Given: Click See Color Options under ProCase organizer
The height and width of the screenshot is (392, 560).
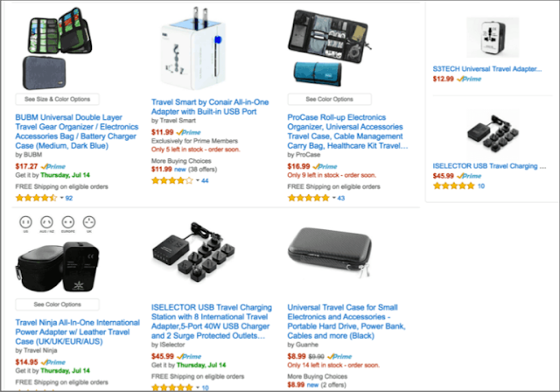Looking at the screenshot, I should (329, 99).
